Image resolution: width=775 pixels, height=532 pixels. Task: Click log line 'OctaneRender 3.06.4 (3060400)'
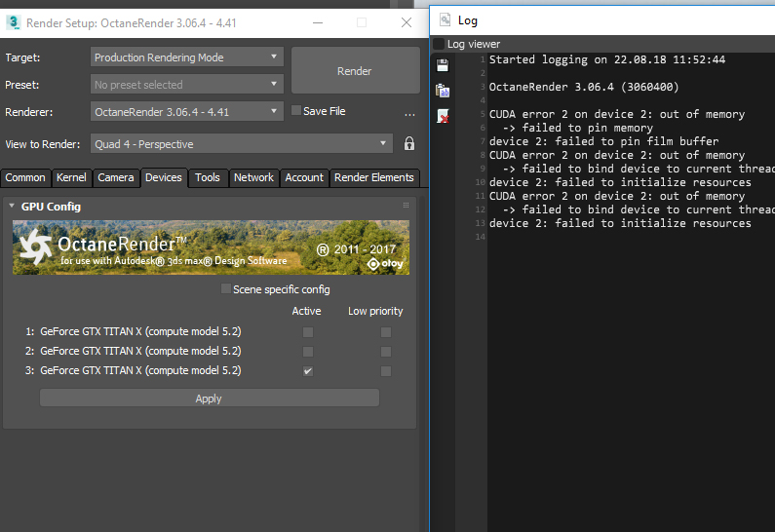coord(584,87)
